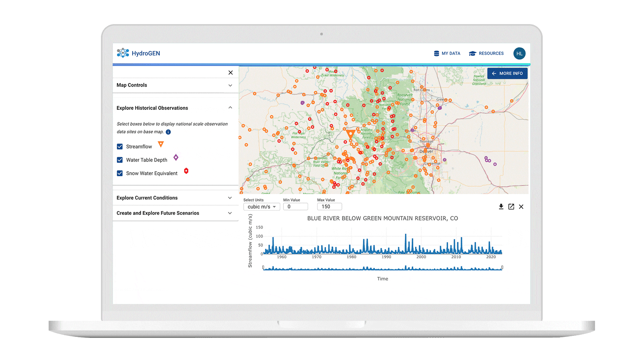Expand Create and Explore Future Scenarios
The height and width of the screenshot is (362, 644).
175,213
